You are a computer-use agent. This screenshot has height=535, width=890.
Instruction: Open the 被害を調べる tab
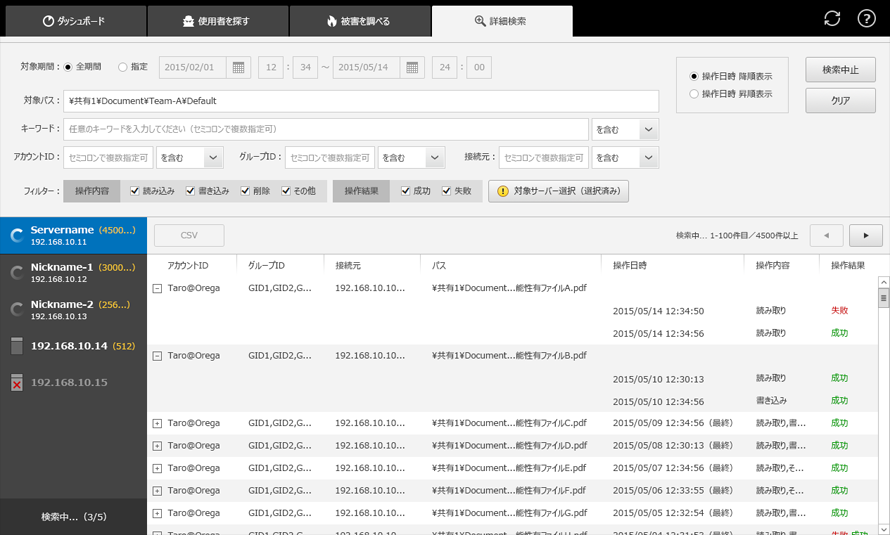[359, 20]
